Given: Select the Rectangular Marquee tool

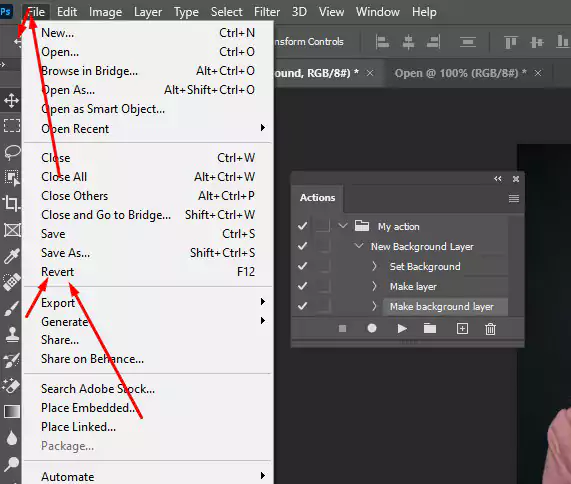Looking at the screenshot, I should 12,125.
